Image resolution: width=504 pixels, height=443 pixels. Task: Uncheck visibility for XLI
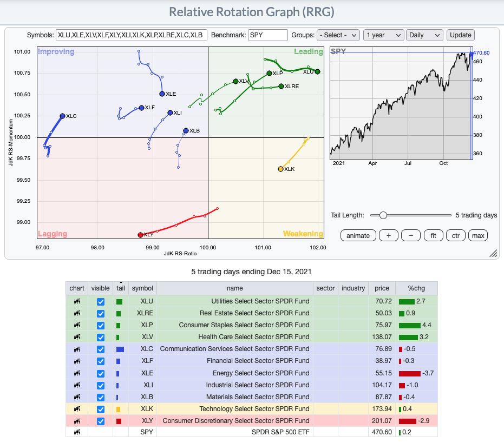[x=101, y=385]
